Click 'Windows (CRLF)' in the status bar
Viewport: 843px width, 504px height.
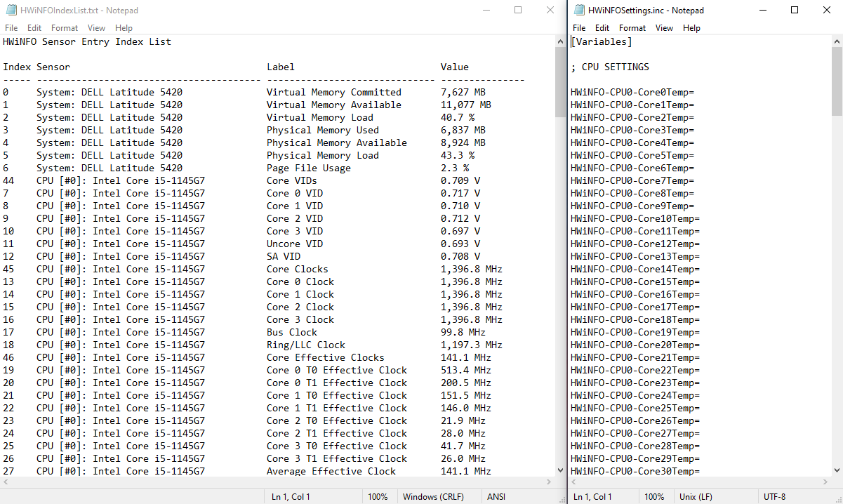coord(433,496)
